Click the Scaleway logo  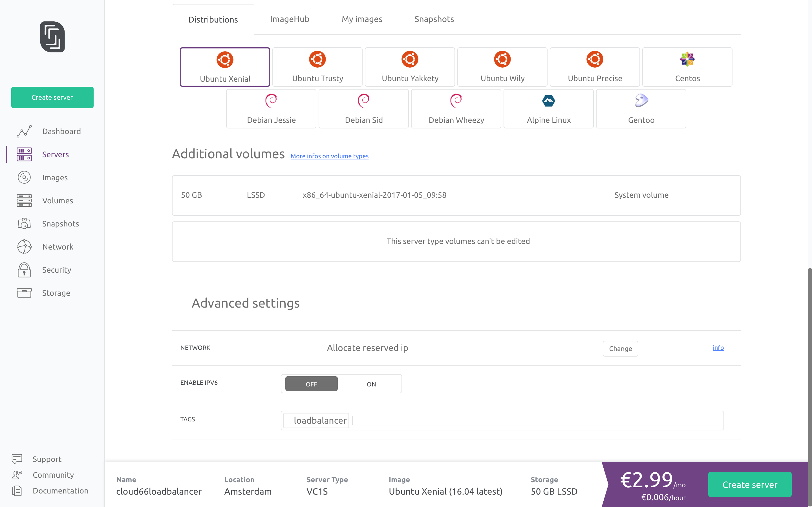[52, 37]
